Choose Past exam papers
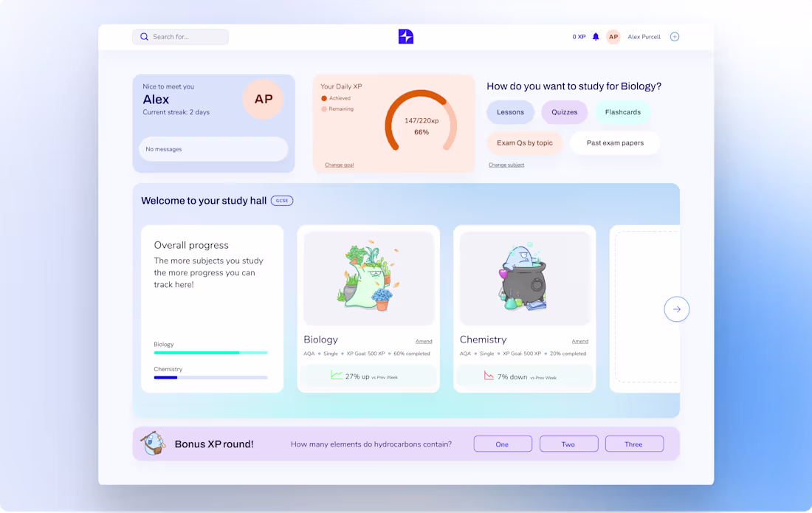 [x=615, y=143]
